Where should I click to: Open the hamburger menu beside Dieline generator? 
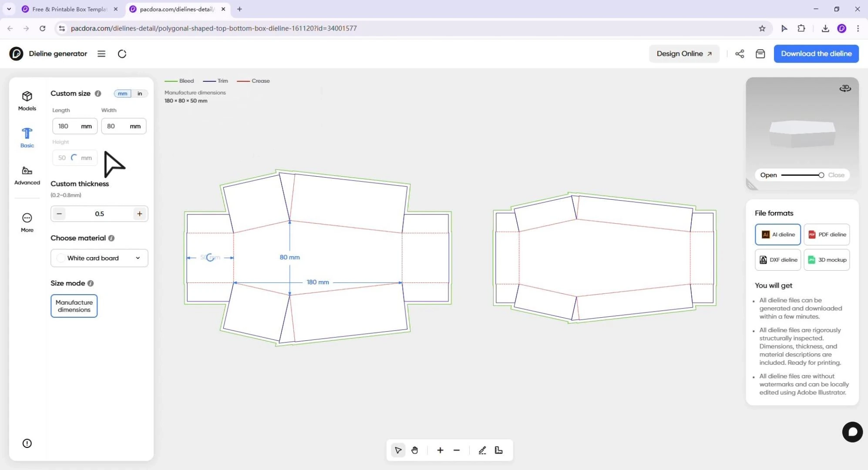101,54
